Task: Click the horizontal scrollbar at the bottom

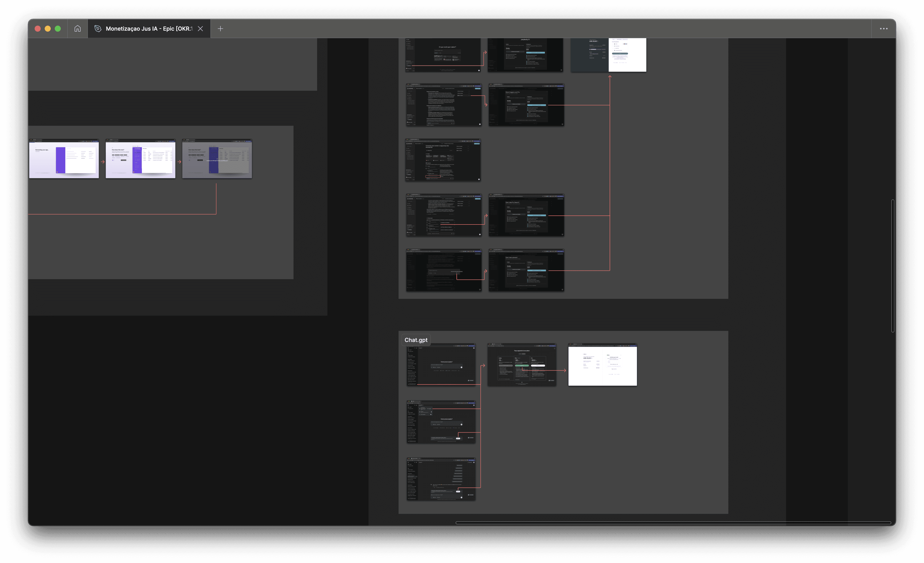Action: coord(673,523)
